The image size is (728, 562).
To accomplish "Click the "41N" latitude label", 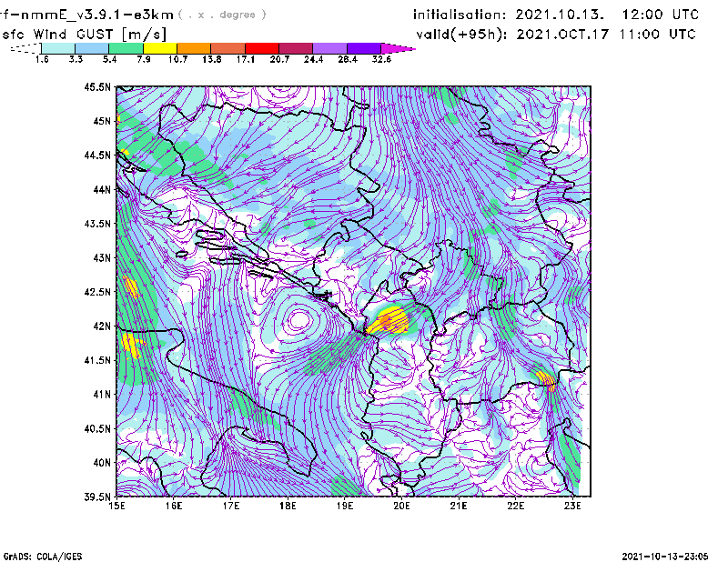I will coord(102,395).
